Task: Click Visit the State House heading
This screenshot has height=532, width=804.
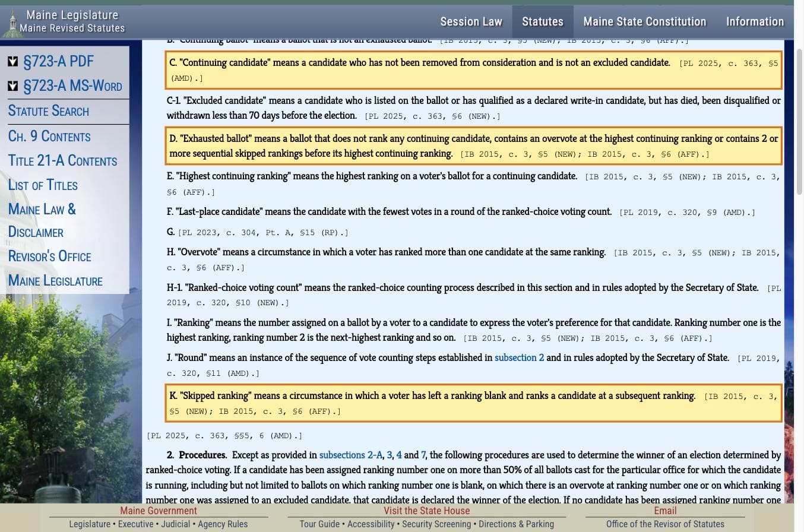Action: tap(426, 511)
